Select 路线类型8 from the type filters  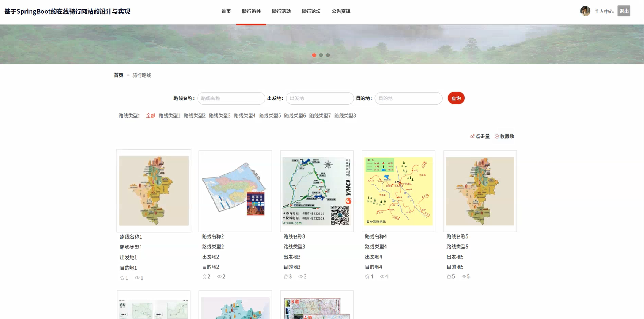(345, 115)
